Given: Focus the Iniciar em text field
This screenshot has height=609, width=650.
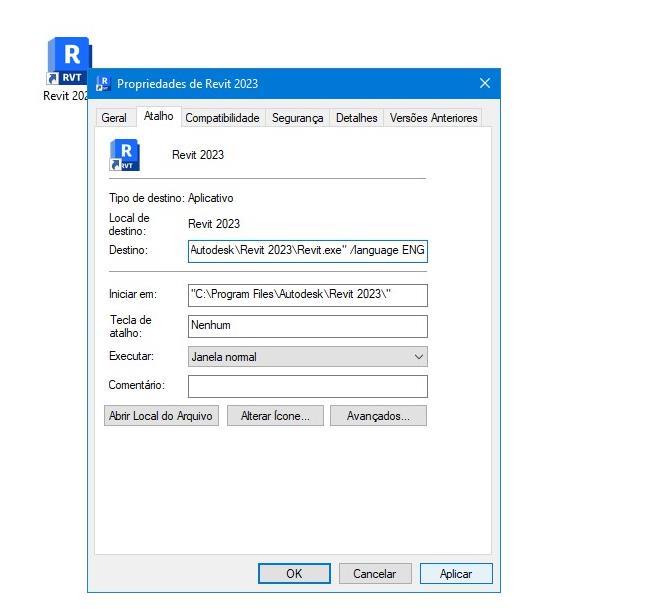Looking at the screenshot, I should point(308,295).
